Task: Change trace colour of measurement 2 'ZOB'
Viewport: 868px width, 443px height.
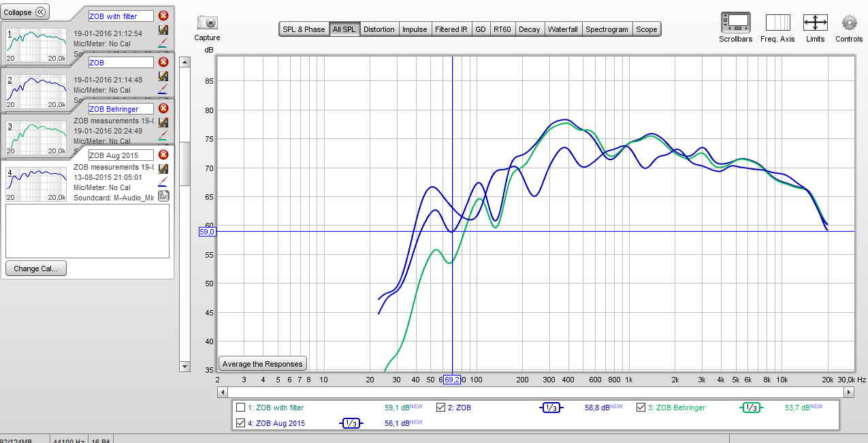Action: pos(163,89)
